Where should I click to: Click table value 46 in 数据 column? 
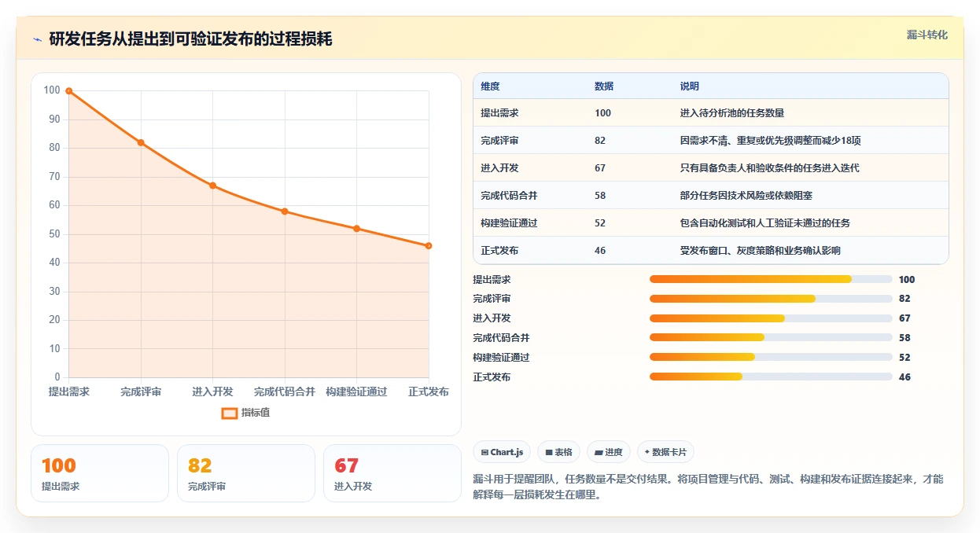[600, 251]
